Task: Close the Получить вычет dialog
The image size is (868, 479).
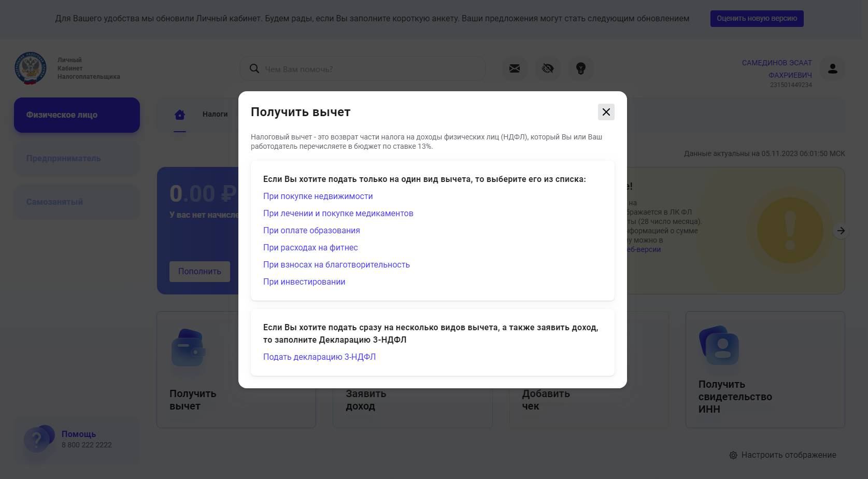Action: pyautogui.click(x=606, y=112)
